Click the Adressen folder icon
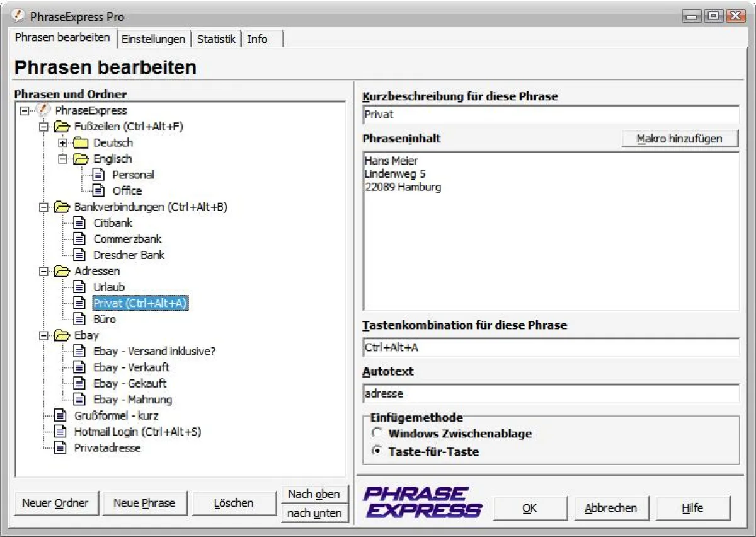This screenshot has width=756, height=537. 62,271
